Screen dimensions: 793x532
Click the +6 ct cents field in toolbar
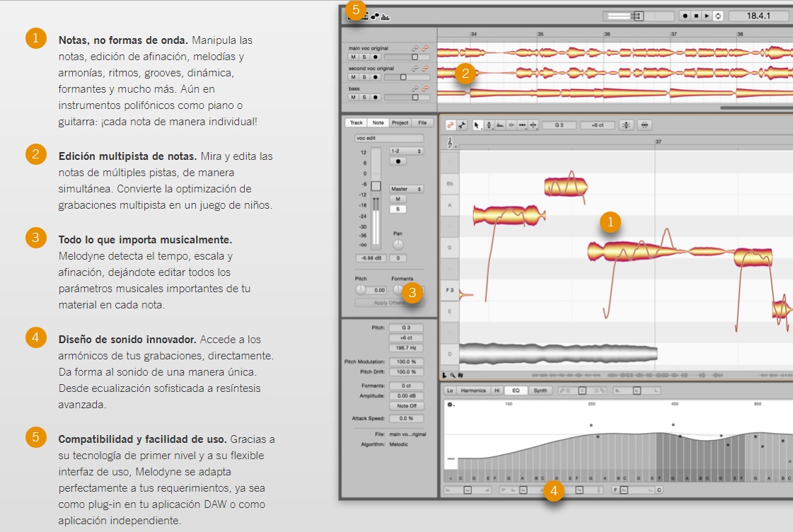click(x=597, y=125)
